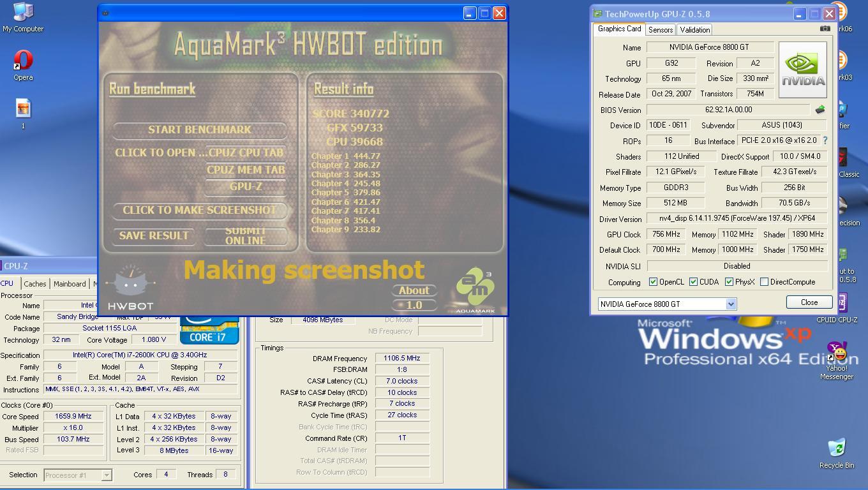Click the Device ID value 10DE - 0611

(x=668, y=125)
